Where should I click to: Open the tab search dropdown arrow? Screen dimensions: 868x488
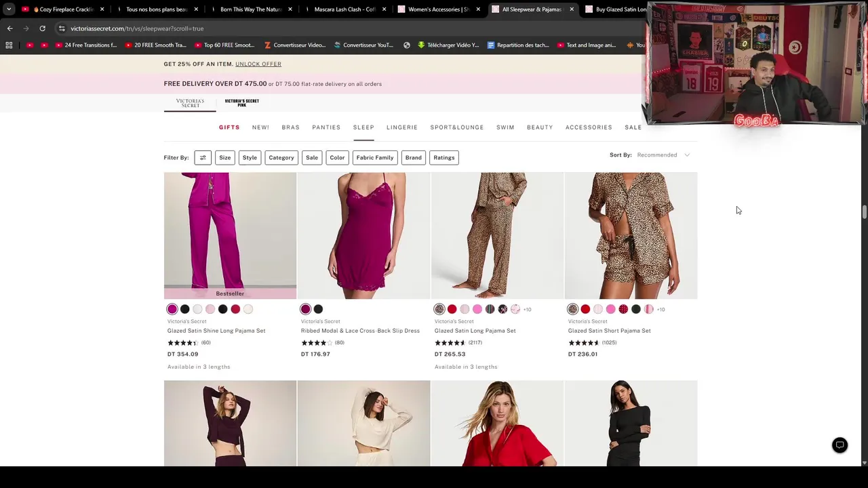click(8, 9)
